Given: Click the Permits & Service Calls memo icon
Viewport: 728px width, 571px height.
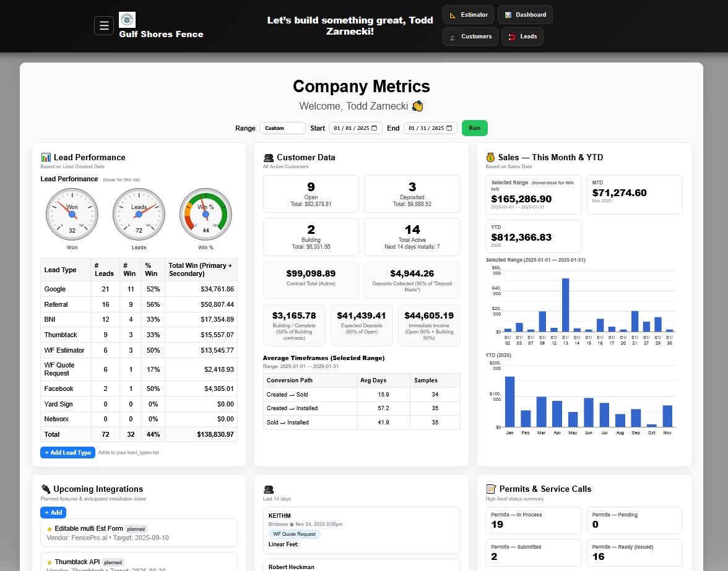Looking at the screenshot, I should tap(491, 489).
